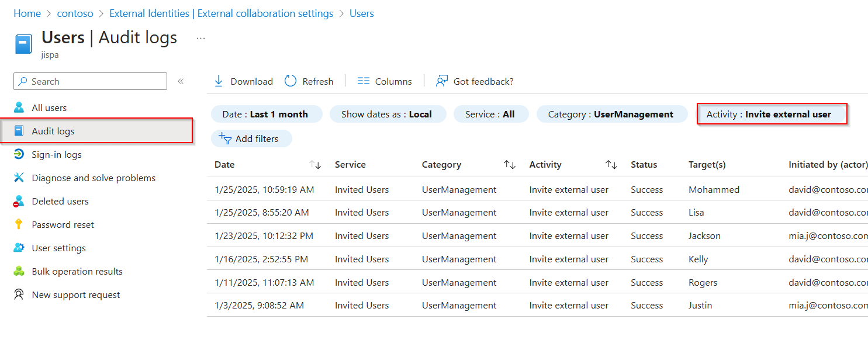This screenshot has width=868, height=357.
Task: Open User settings page
Action: click(x=58, y=248)
